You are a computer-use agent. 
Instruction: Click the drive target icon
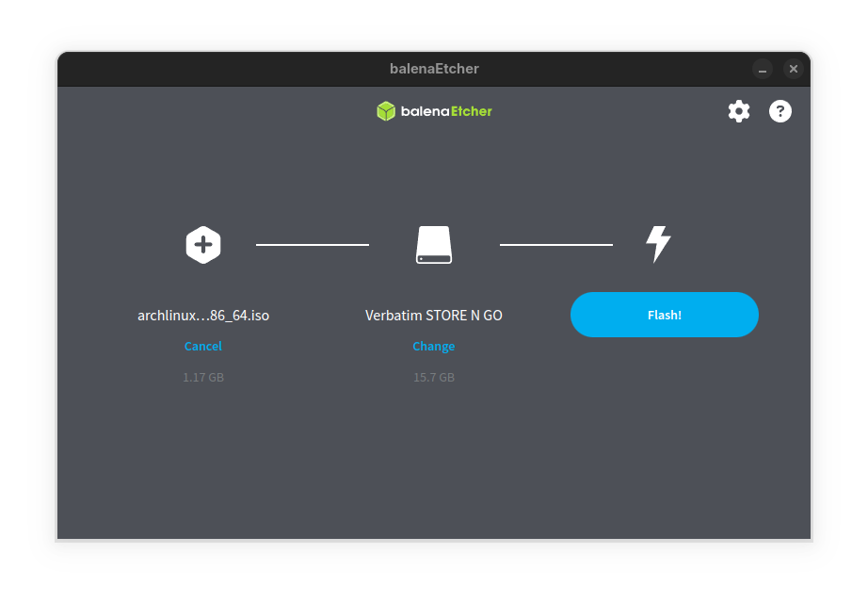coord(434,245)
